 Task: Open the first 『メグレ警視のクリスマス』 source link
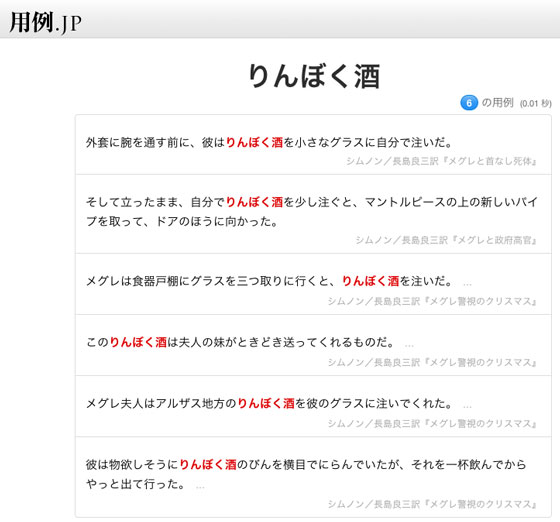432,302
